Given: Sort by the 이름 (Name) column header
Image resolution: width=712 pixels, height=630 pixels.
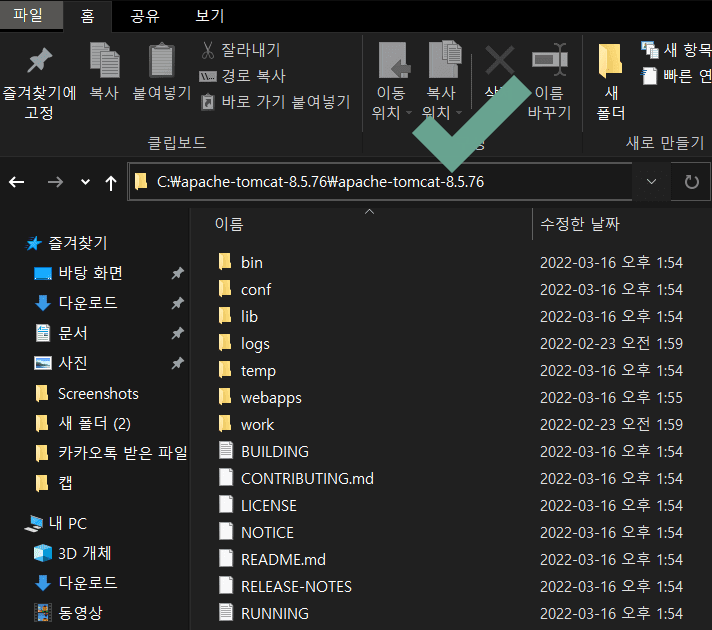Looking at the screenshot, I should point(229,224).
